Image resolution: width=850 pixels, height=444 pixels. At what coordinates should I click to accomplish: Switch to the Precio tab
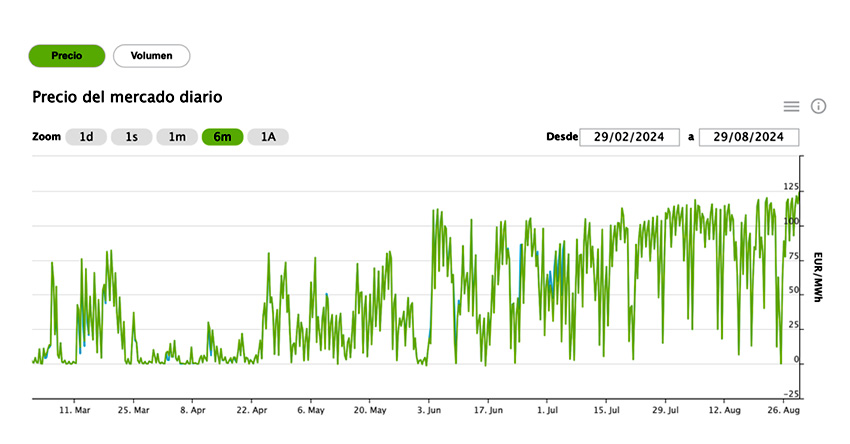(67, 56)
